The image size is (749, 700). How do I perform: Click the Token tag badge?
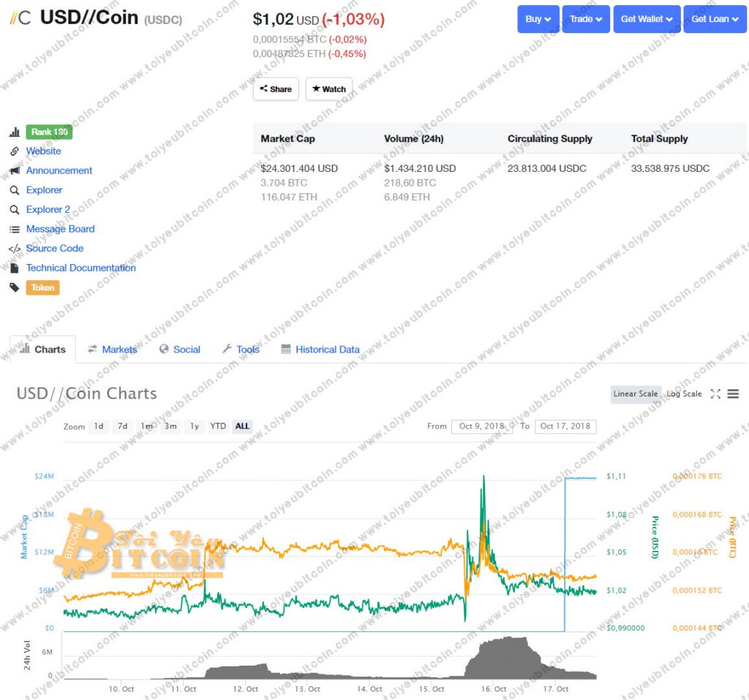(x=42, y=287)
